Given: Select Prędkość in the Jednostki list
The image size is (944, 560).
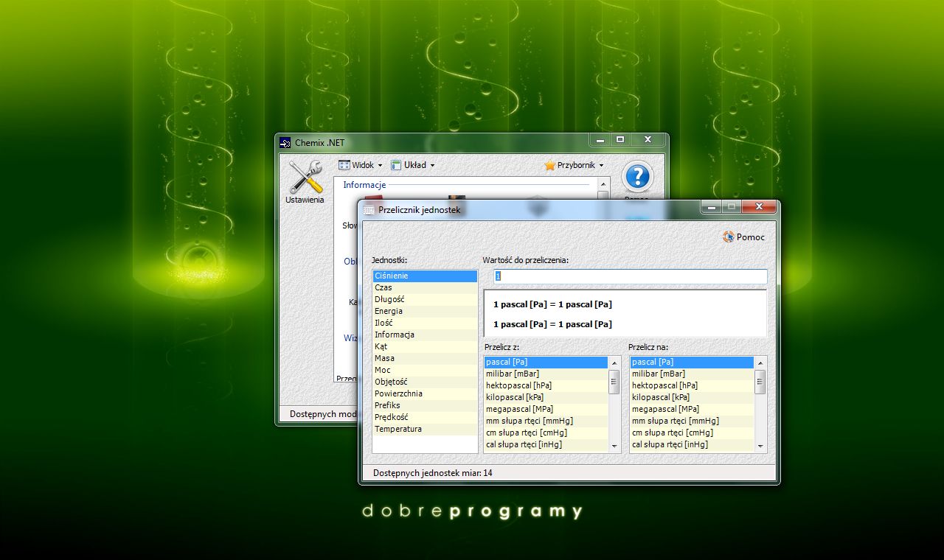Looking at the screenshot, I should click(x=425, y=417).
